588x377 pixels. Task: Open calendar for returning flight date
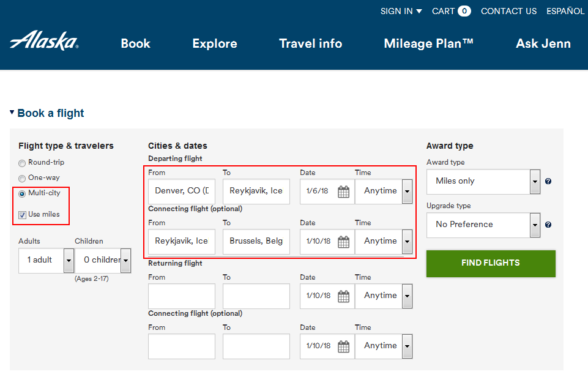tap(343, 296)
